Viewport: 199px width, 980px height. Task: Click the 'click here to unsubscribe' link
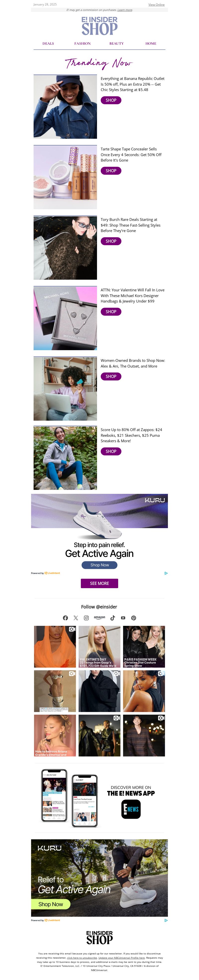[x=82, y=958]
